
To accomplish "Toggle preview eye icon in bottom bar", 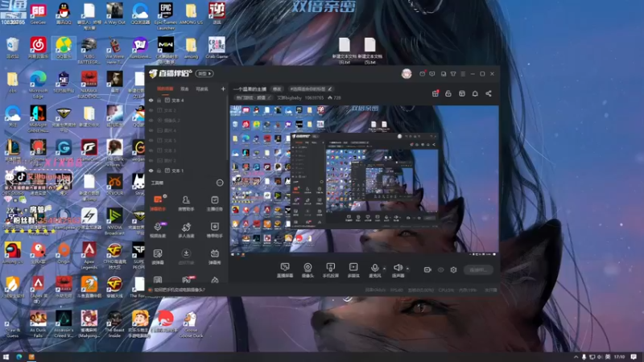I will click(x=440, y=269).
